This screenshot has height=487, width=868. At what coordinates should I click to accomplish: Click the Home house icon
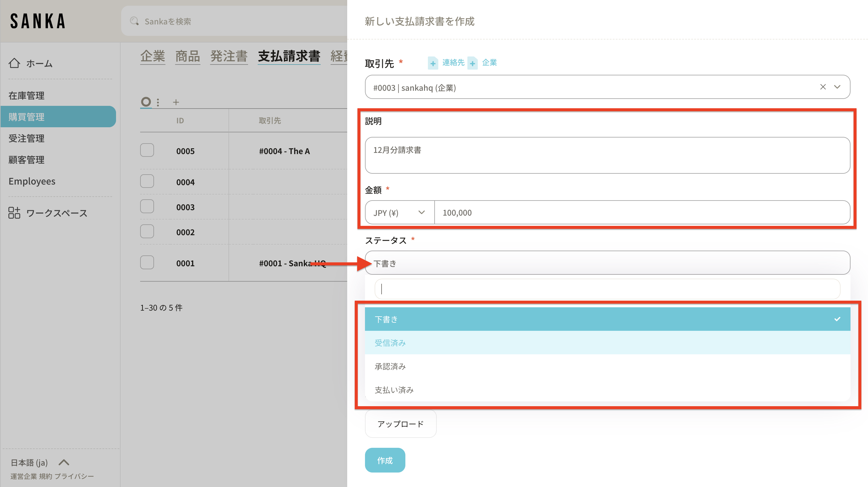14,63
